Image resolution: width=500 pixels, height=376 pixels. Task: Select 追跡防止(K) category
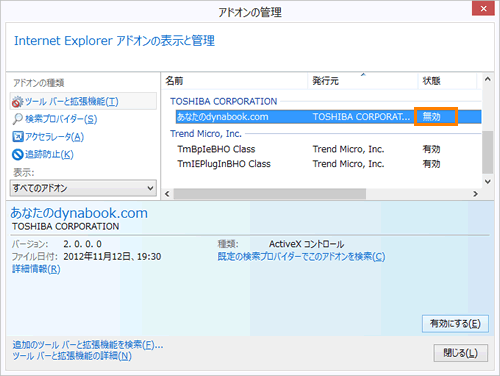(x=49, y=154)
